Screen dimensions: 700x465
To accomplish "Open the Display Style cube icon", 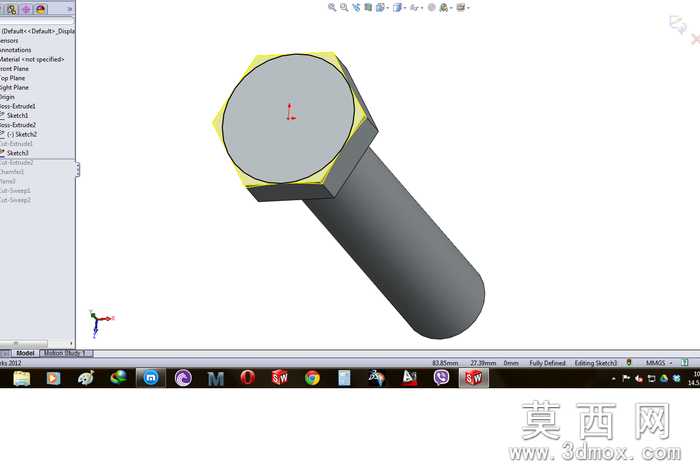I will pos(396,7).
